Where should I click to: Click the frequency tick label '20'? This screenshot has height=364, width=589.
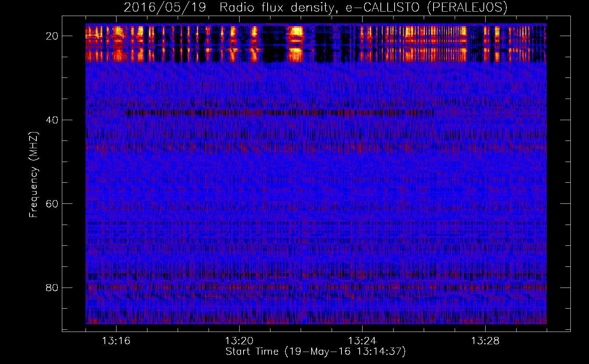pyautogui.click(x=52, y=36)
